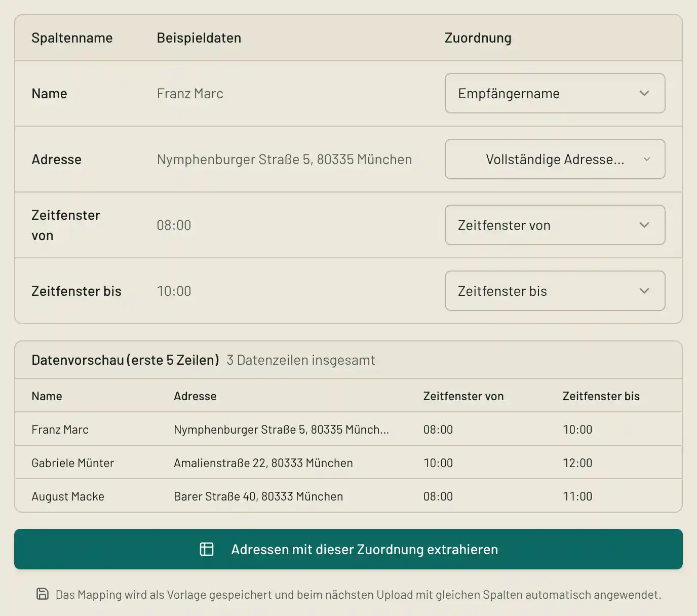
Task: Open the Vollständige Adresse mapping dropdown
Action: (555, 159)
